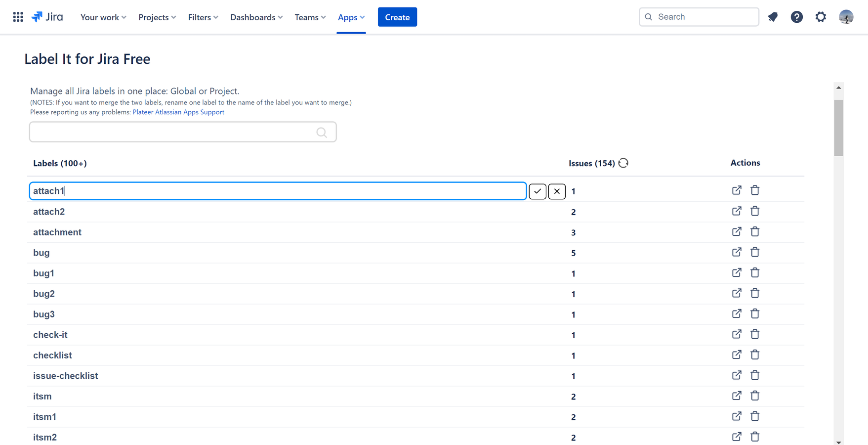The height and width of the screenshot is (445, 868).
Task: Select the bug1 label name
Action: (43, 273)
